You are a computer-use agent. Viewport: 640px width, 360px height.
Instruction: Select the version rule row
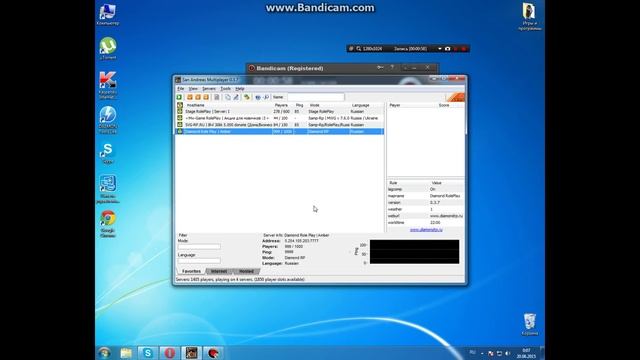[x=426, y=202]
